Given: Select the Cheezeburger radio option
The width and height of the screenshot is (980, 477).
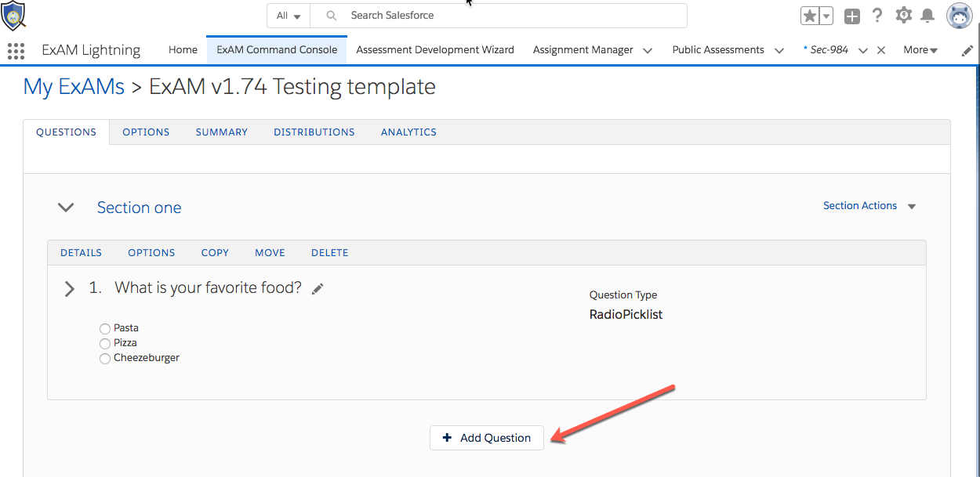Looking at the screenshot, I should click(105, 359).
